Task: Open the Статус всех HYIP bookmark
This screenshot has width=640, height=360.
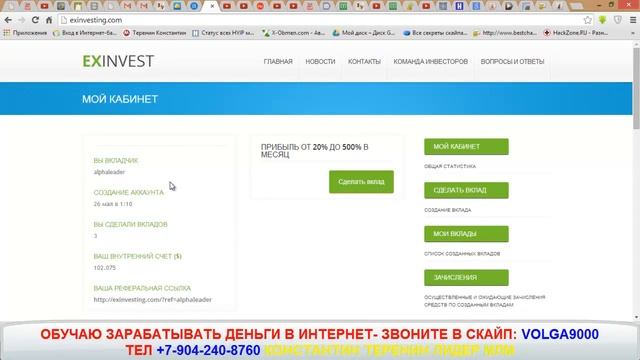Action: [x=223, y=33]
